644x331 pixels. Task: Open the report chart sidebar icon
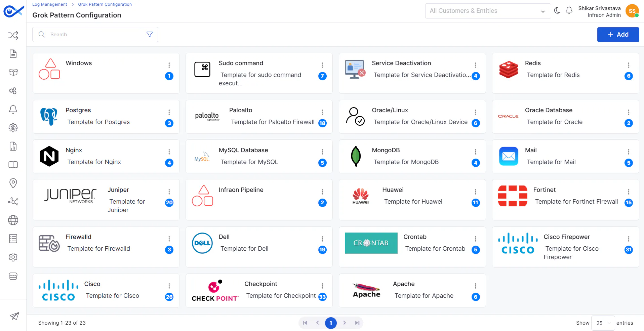tap(13, 146)
